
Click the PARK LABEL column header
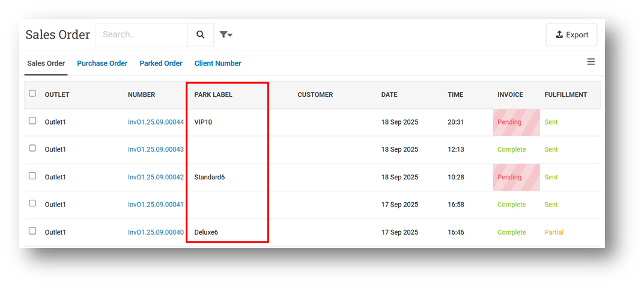[x=213, y=94]
